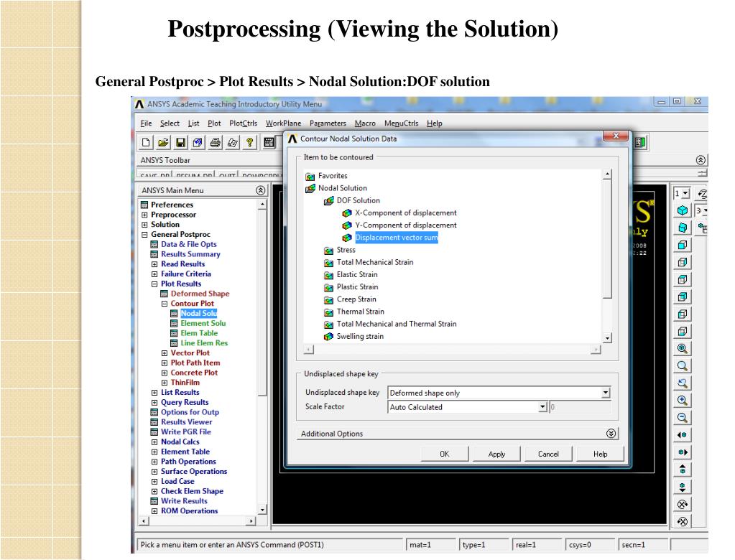Open Undisplaced shape key dropdown
The image size is (735, 560).
pos(606,393)
